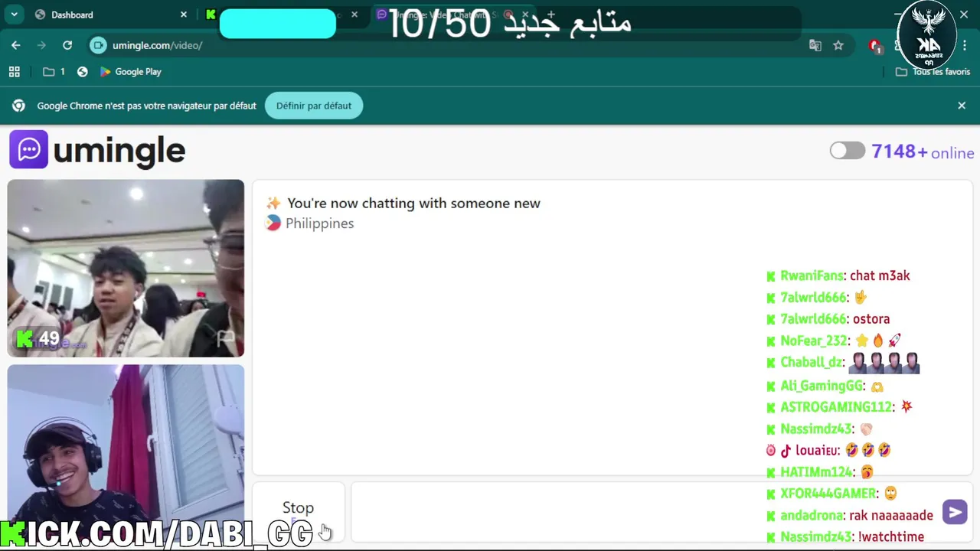Send message with the purple arrow button
This screenshot has height=551, width=980.
point(955,512)
